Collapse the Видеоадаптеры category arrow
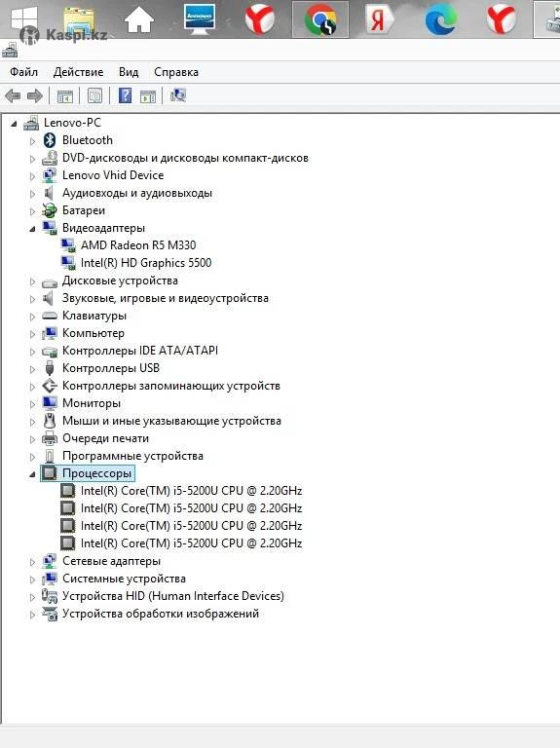The height and width of the screenshot is (748, 560). coord(32,230)
